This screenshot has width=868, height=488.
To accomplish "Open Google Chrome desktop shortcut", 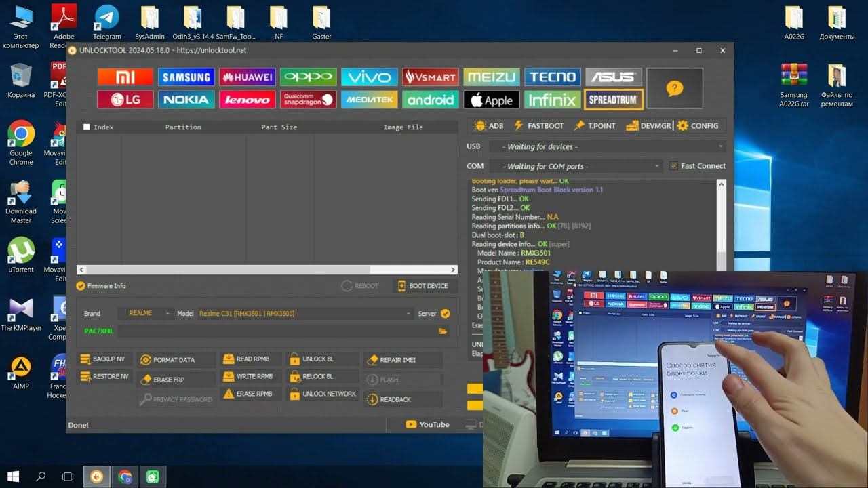I will coord(21,143).
